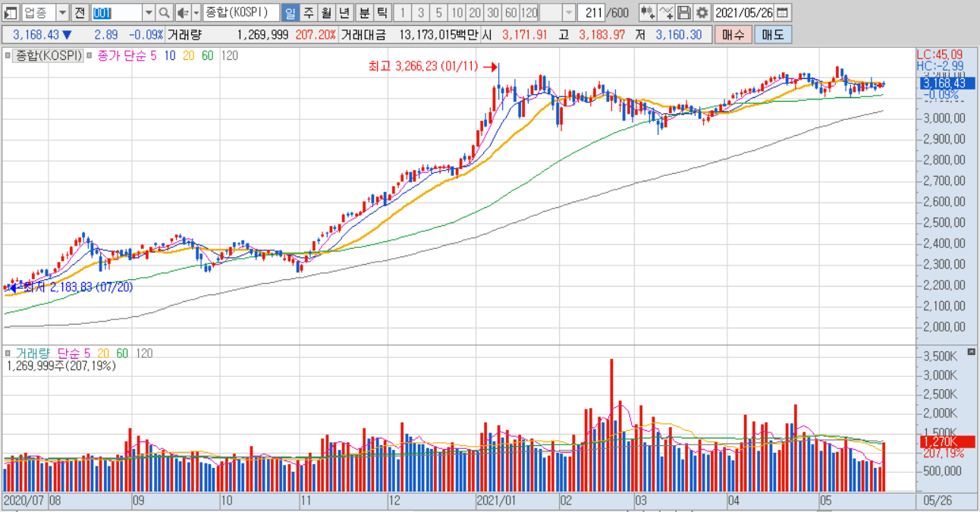
Task: Choose interval button 5
Action: point(438,13)
